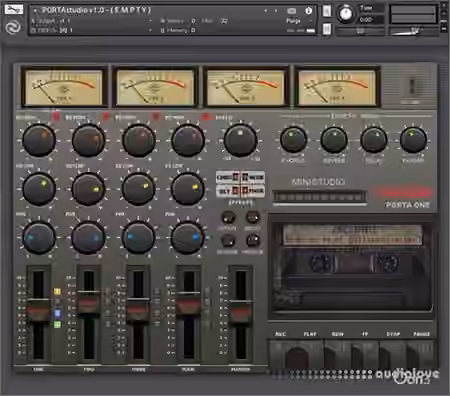Toggle the red LED button on channel two
Viewport: 450px width, 396px height.
(x=106, y=117)
